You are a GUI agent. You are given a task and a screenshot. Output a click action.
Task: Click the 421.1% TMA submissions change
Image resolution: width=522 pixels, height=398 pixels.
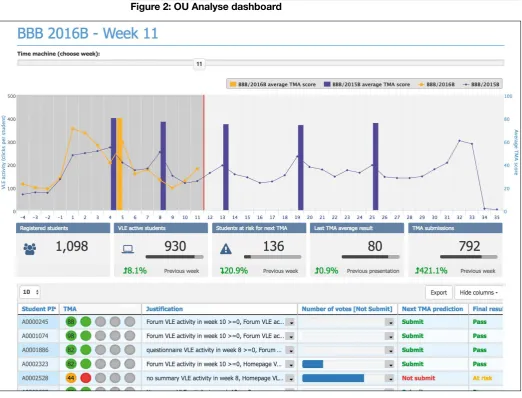coord(431,271)
